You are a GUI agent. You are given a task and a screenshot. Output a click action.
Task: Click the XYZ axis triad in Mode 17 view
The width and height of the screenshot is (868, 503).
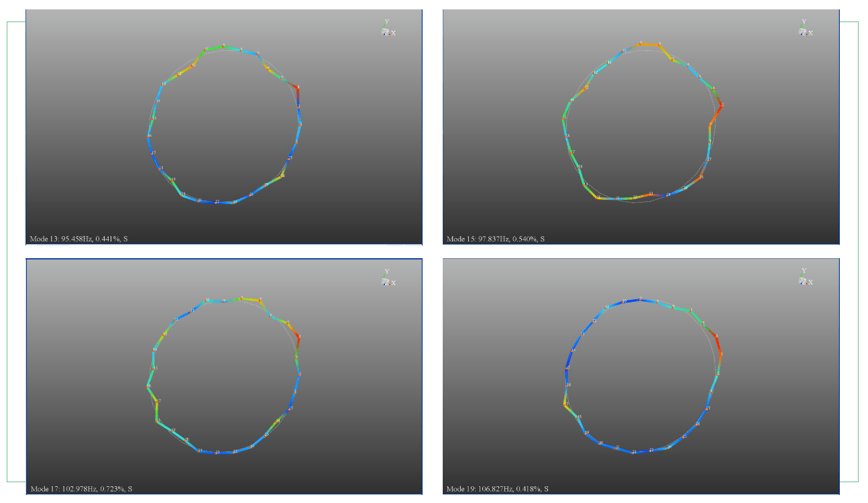click(x=388, y=278)
